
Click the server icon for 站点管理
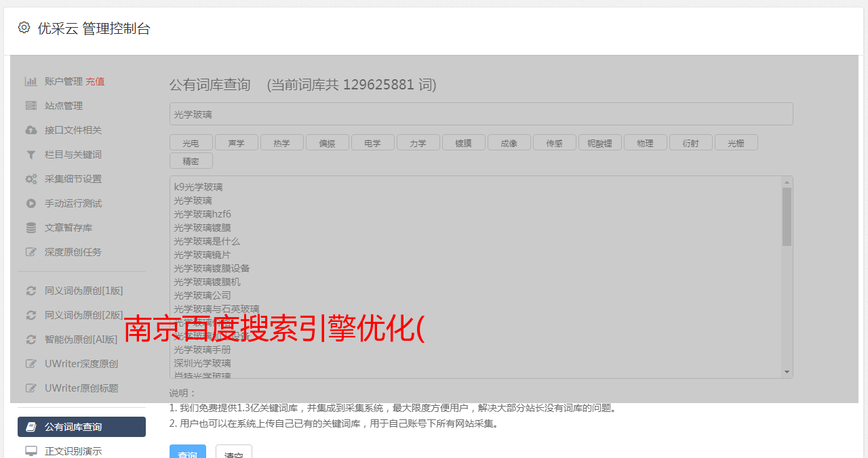(31, 106)
